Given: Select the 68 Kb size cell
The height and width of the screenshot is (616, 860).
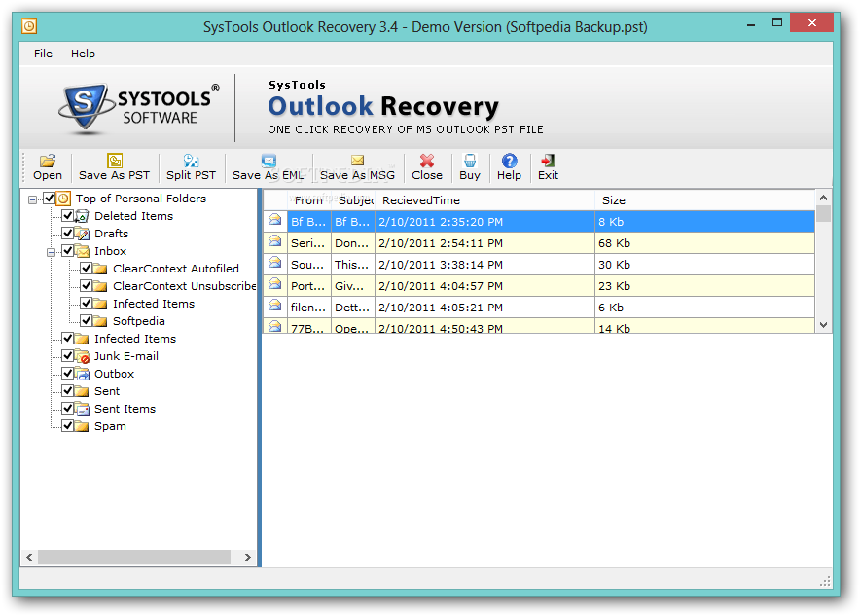Looking at the screenshot, I should (x=704, y=243).
